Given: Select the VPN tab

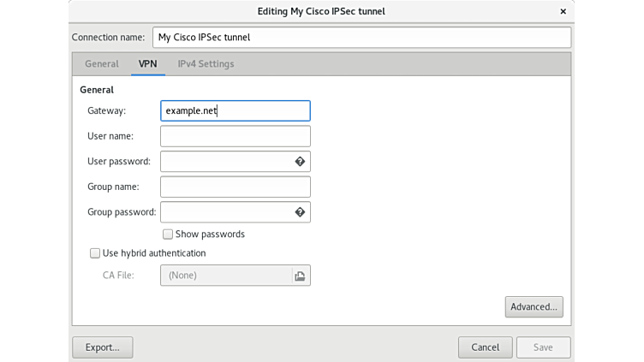Looking at the screenshot, I should (147, 64).
